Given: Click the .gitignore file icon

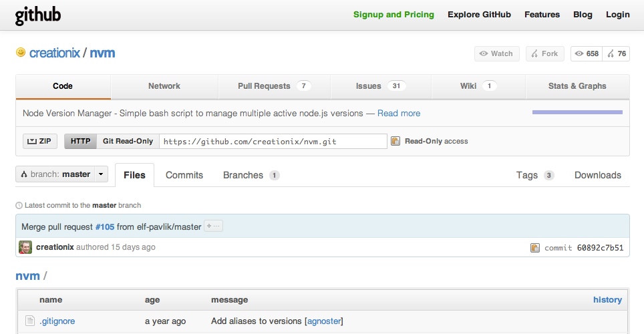Looking at the screenshot, I should point(30,321).
